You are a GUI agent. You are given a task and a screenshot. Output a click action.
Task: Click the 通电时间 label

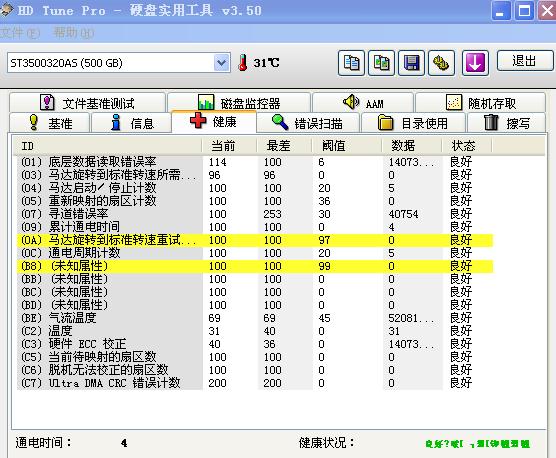pos(43,442)
